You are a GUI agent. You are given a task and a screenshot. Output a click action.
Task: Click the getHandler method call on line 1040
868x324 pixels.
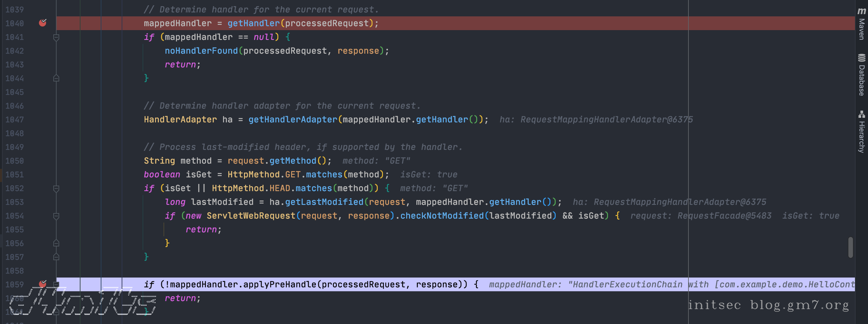point(253,23)
